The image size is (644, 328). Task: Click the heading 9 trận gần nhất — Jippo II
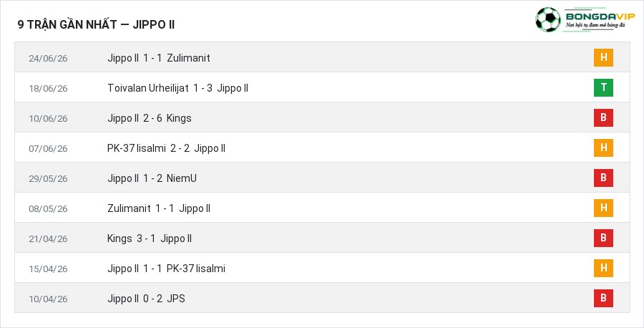(96, 24)
